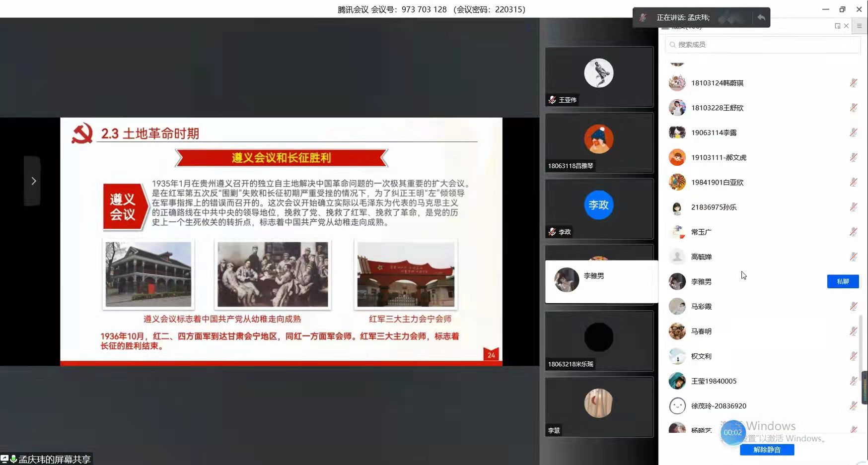Click the return arrow in speaking bar
Image resolution: width=868 pixels, height=465 pixels.
tap(761, 17)
